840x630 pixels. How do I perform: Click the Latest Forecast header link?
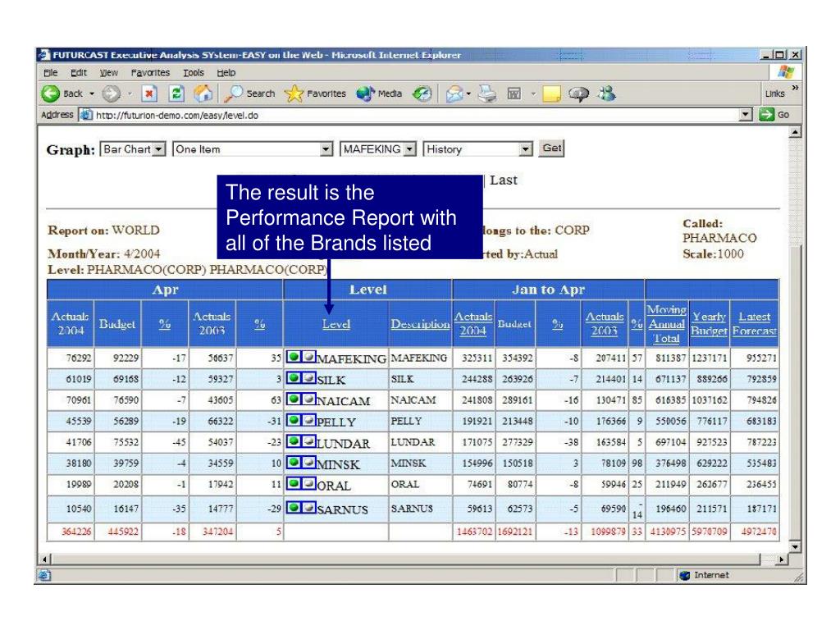(755, 323)
